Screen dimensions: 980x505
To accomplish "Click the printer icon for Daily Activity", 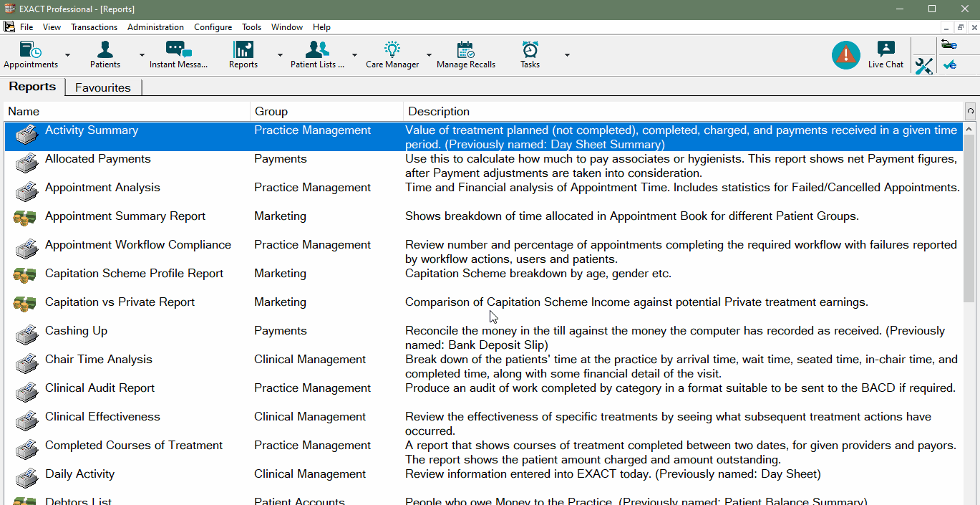I will point(26,478).
